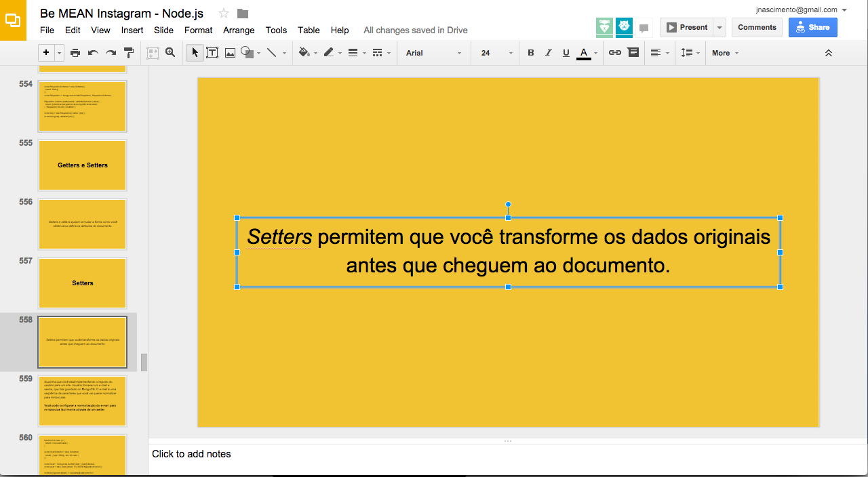
Task: Open the new slide layout dropdown arrow
Action: [x=60, y=53]
